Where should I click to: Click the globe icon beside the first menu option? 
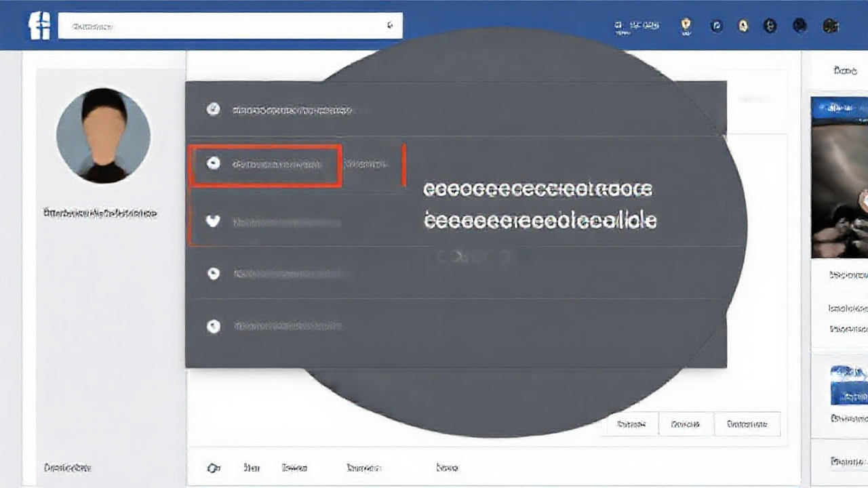[x=214, y=110]
